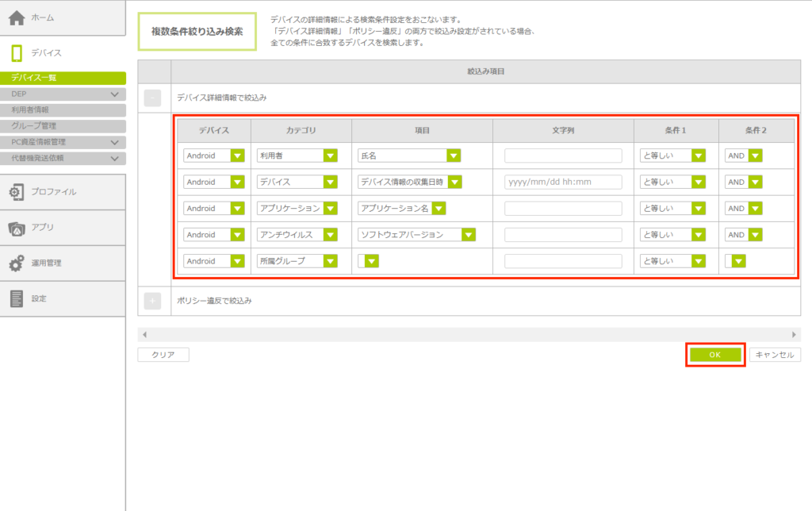This screenshot has height=511, width=812.
Task: Open the ソフトウェアバージョン item dropdown
Action: pyautogui.click(x=468, y=235)
